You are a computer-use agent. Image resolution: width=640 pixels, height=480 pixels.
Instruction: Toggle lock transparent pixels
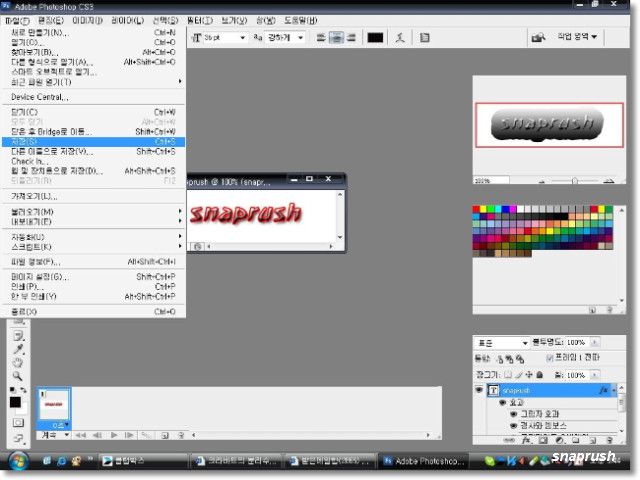coord(507,375)
